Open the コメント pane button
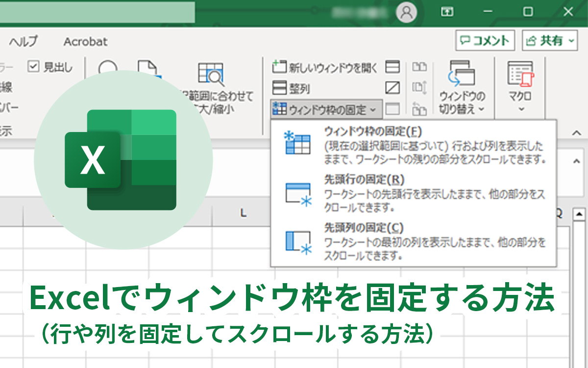The height and width of the screenshot is (368, 588). point(485,41)
